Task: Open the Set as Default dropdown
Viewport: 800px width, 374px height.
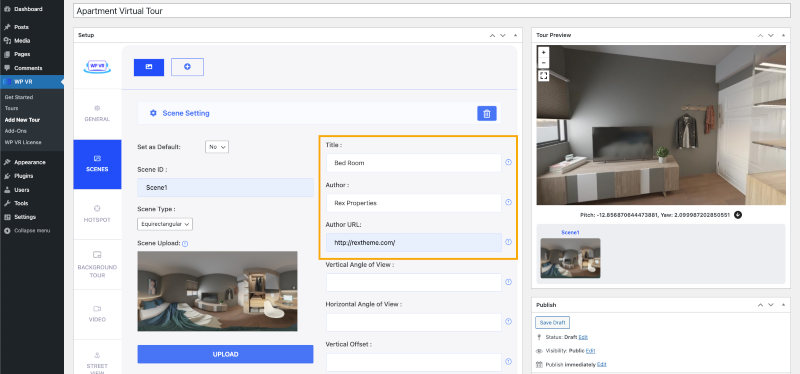Action: pos(217,146)
